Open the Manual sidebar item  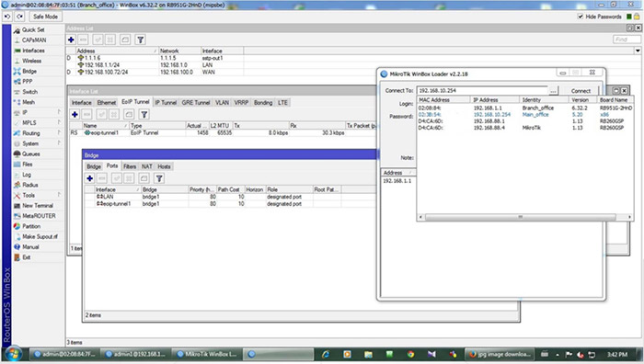coord(30,246)
